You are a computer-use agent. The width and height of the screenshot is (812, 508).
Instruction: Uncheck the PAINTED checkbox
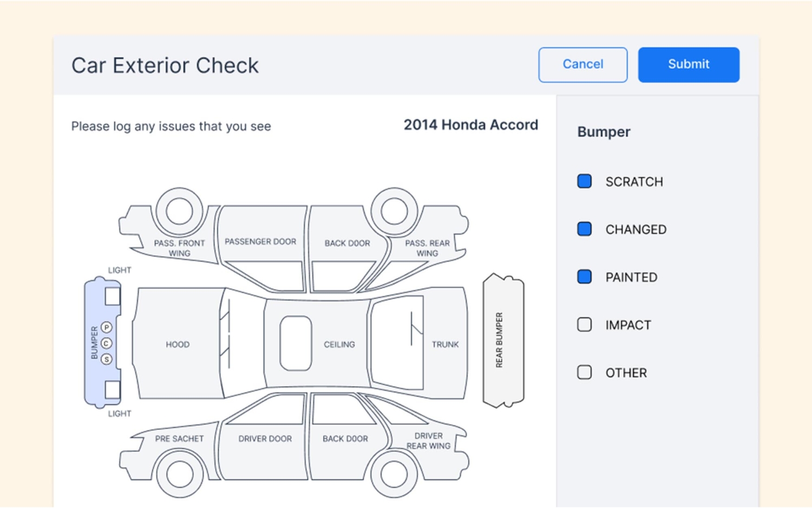pyautogui.click(x=584, y=277)
